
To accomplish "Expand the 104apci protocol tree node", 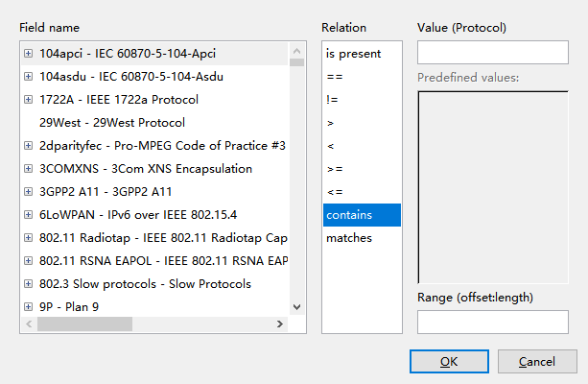I will tap(28, 53).
